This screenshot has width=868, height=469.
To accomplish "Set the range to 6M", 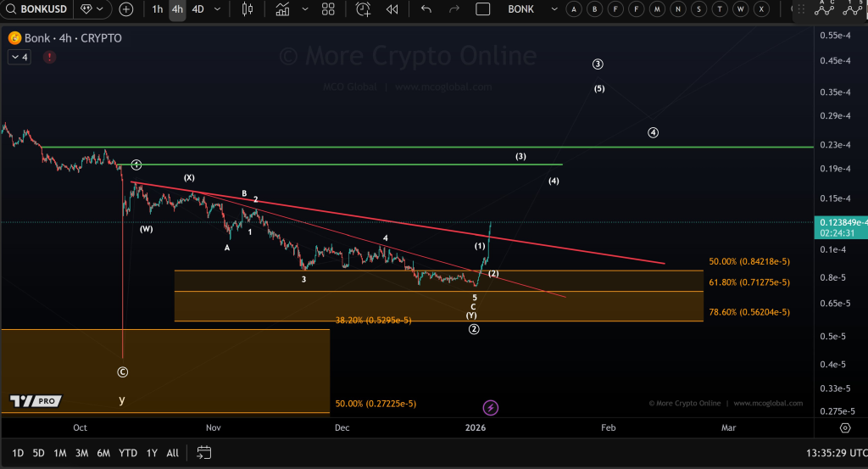I will [103, 453].
